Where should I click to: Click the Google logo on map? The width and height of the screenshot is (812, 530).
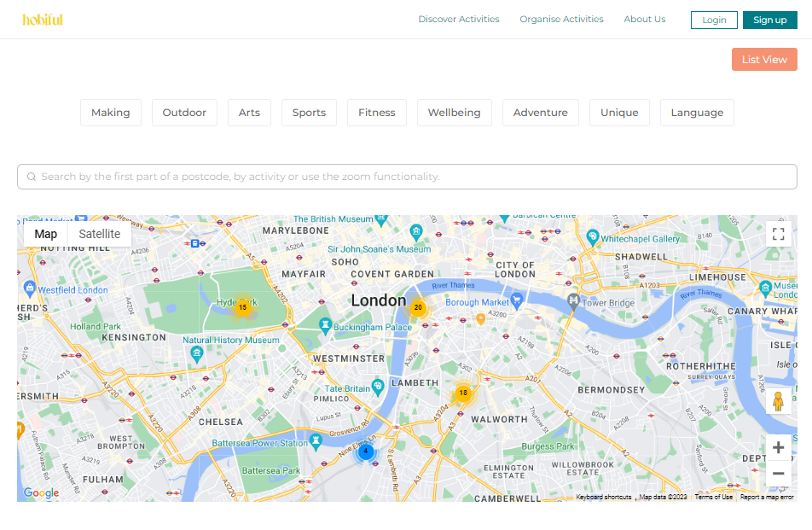coord(42,492)
